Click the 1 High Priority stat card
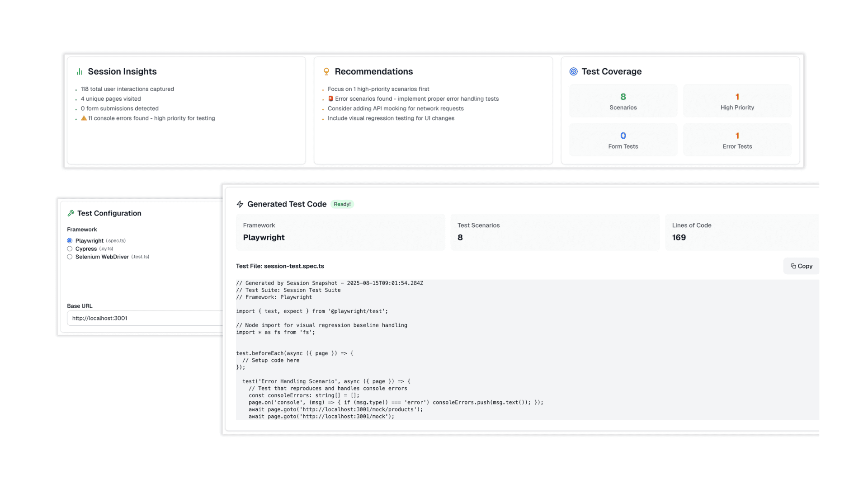Screen dimensions: 868x488 tap(737, 100)
